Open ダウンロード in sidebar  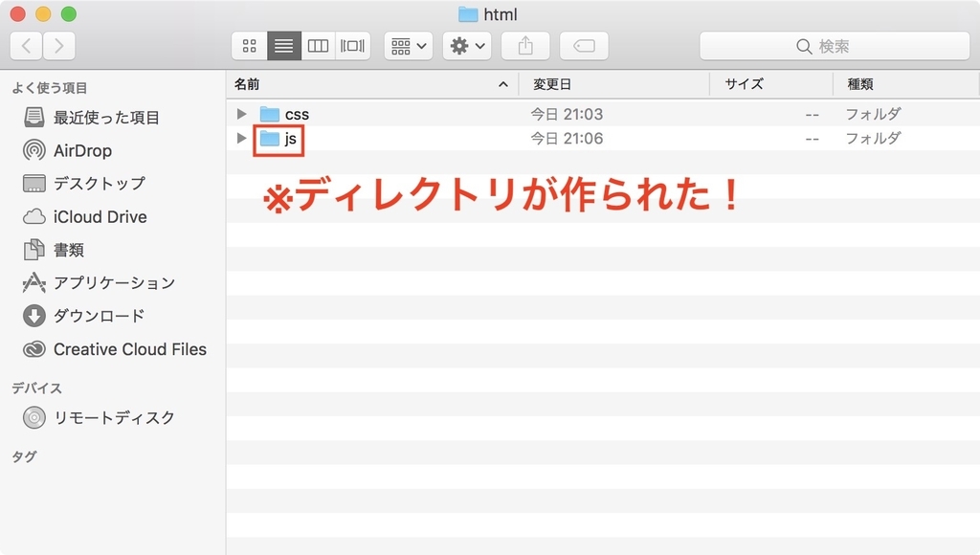100,316
